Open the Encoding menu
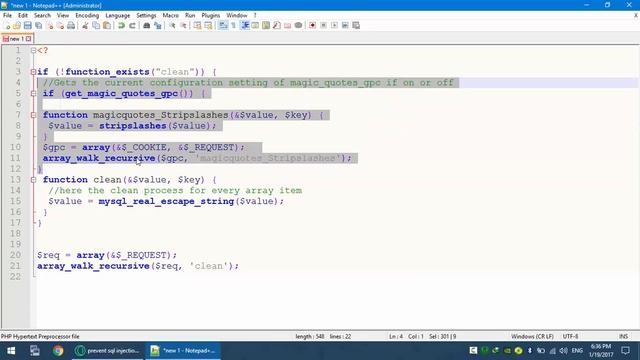Screen dimensions: 640x360 coord(87,16)
